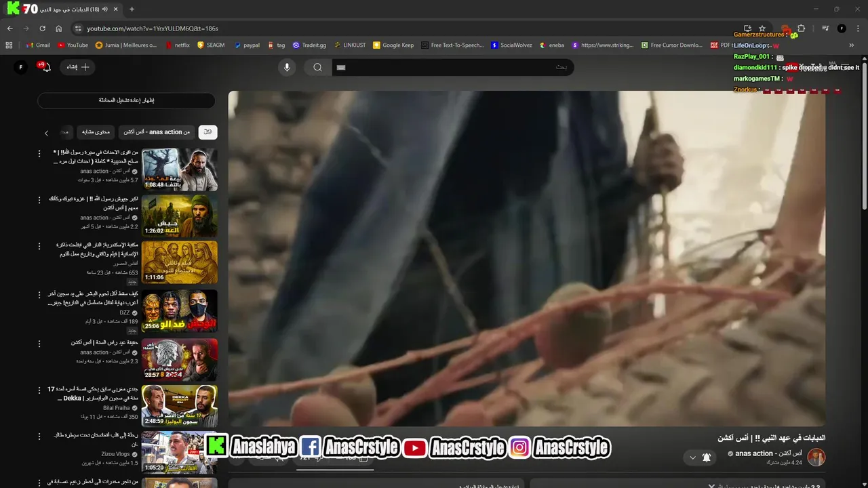Screen dimensions: 868x488
Task: Open the Free Cursor Download bookmark
Action: 672,45
